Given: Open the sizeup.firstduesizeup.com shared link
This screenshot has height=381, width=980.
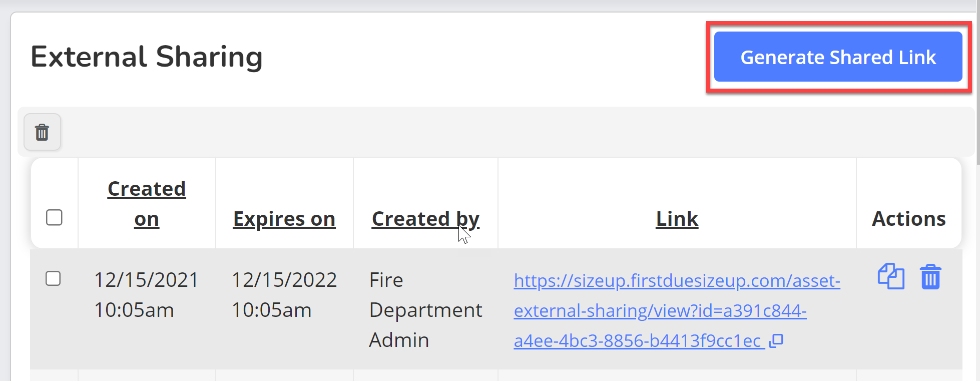Looking at the screenshot, I should tap(676, 310).
